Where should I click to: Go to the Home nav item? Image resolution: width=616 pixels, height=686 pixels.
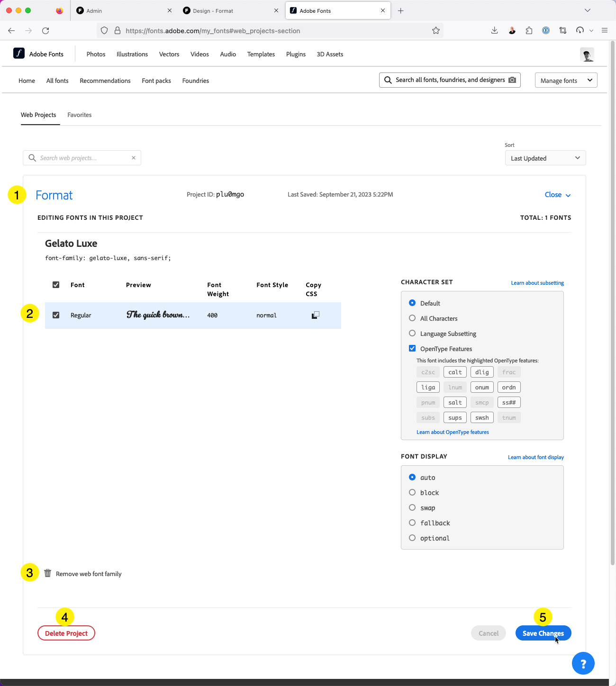click(x=27, y=81)
